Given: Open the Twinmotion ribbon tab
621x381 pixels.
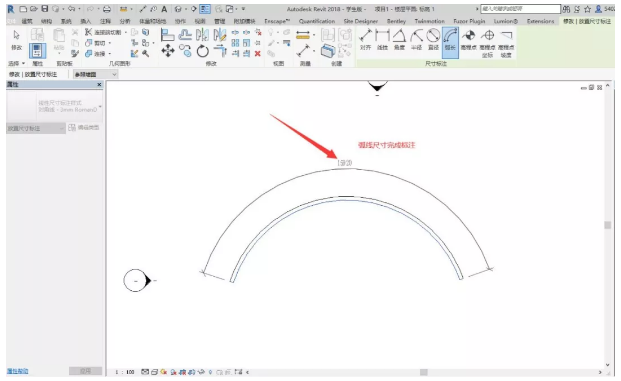Looking at the screenshot, I should coord(430,21).
